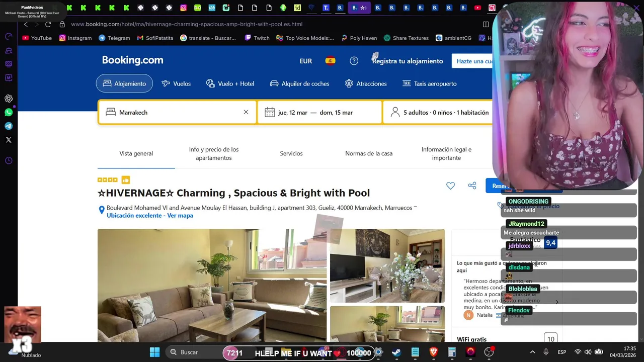Viewport: 644px width, 362px height.
Task: Open Share Textures bookmark
Action: 406,38
